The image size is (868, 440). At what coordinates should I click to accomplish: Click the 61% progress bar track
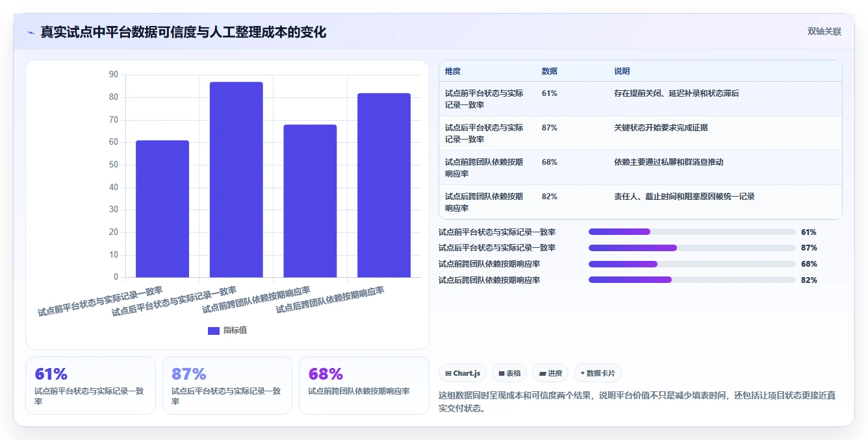[692, 232]
